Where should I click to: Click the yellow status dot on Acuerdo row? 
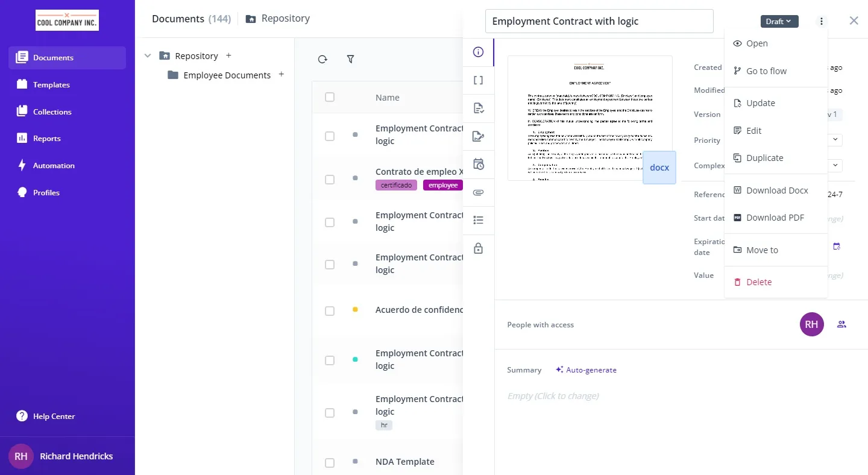pos(355,309)
